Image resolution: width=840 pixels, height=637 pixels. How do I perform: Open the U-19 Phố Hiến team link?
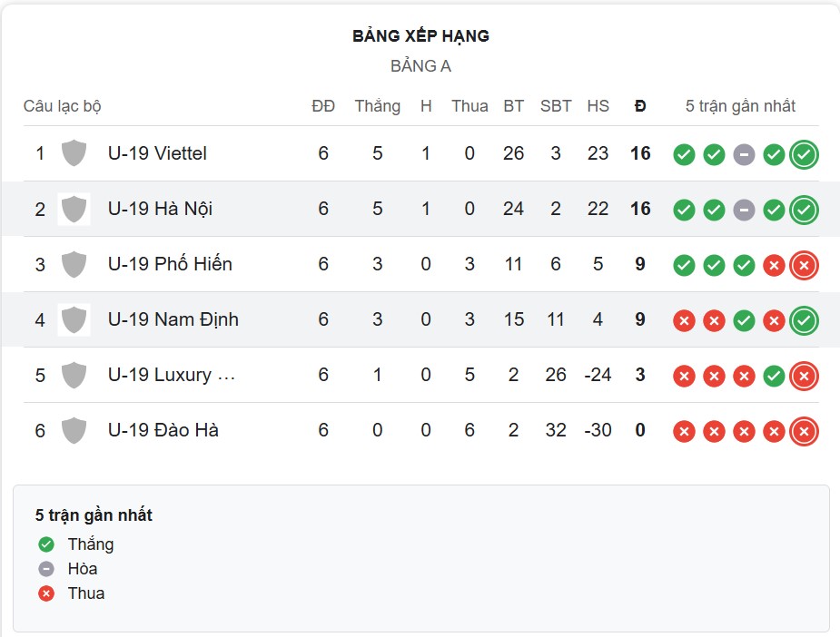(170, 264)
